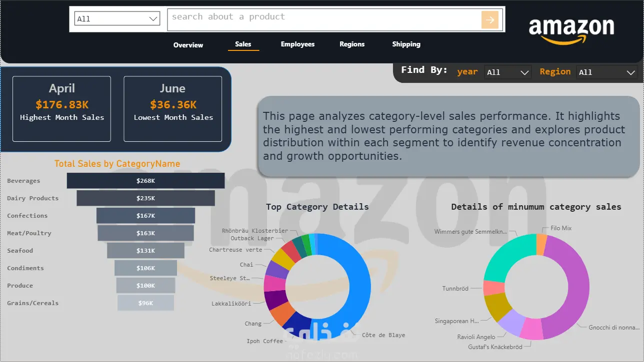Click the 'Rhönbräu Klosterbier' chart label
This screenshot has width=644, height=362.
point(255,231)
